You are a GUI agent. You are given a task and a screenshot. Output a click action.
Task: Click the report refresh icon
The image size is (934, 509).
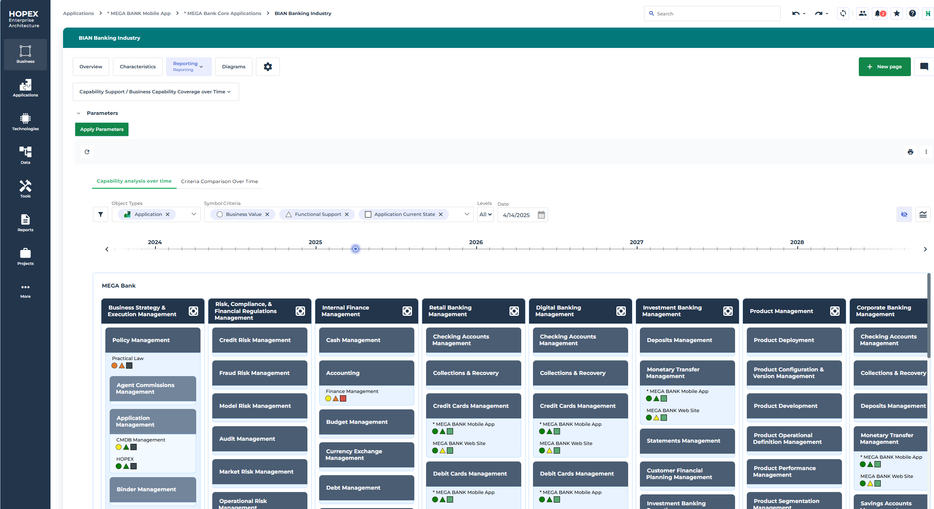click(87, 152)
